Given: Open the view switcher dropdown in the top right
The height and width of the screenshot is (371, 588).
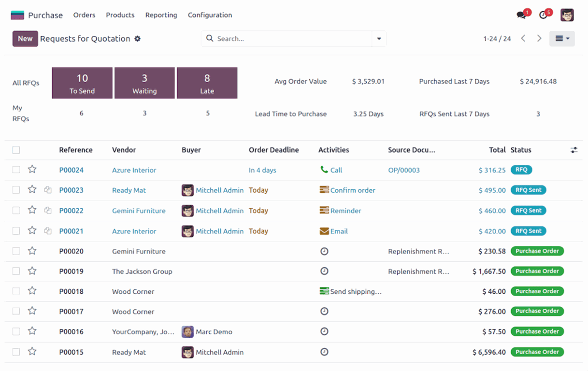Looking at the screenshot, I should [562, 39].
